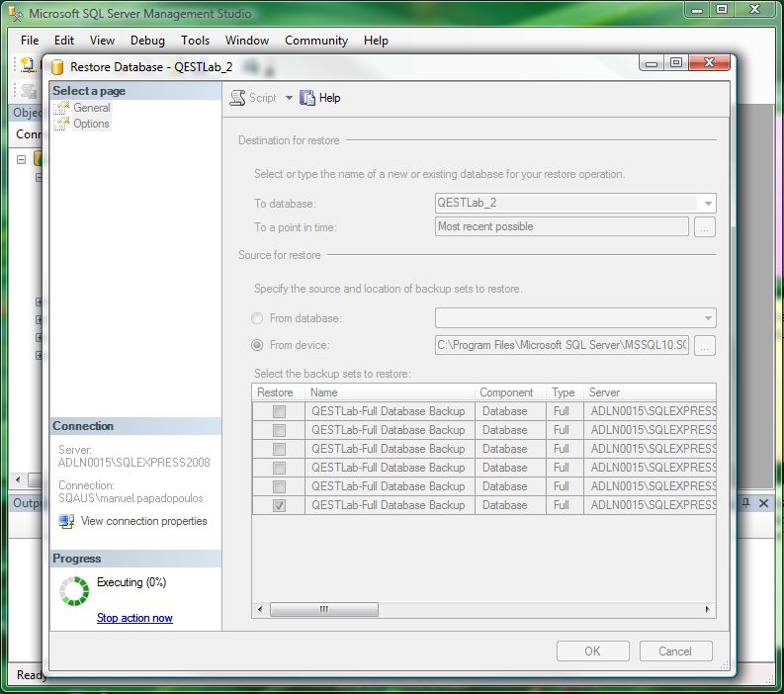Viewport: 784px width, 694px height.
Task: Open the Debug menu
Action: click(x=147, y=41)
